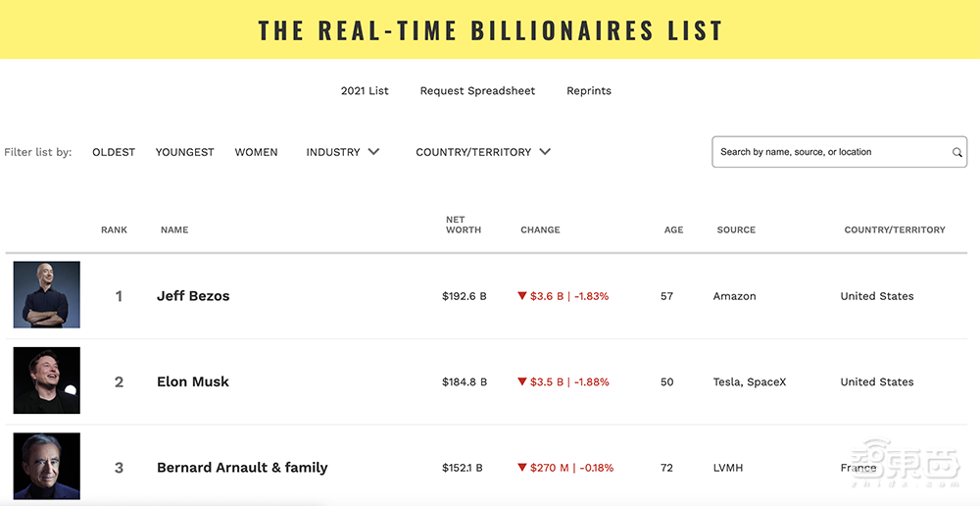The image size is (980, 506).
Task: Filter list to Women only
Action: click(256, 152)
